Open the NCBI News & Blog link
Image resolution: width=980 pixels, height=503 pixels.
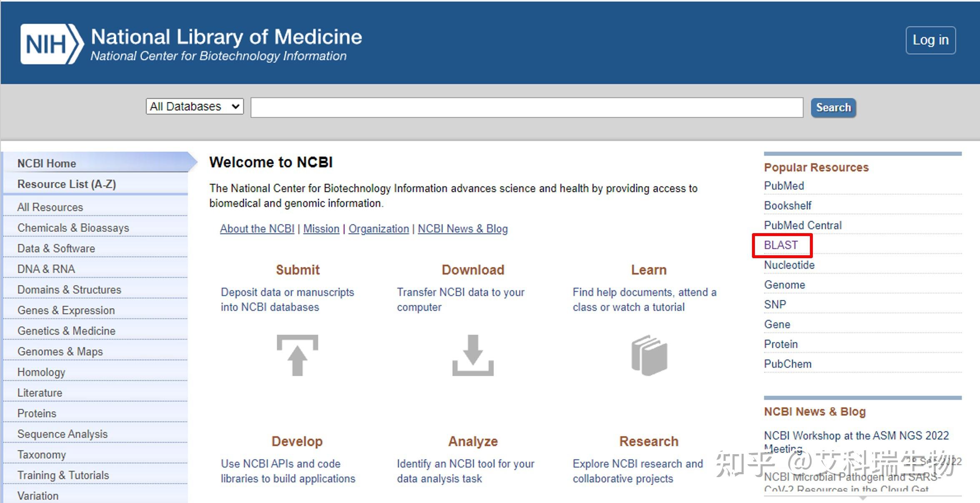coord(463,229)
